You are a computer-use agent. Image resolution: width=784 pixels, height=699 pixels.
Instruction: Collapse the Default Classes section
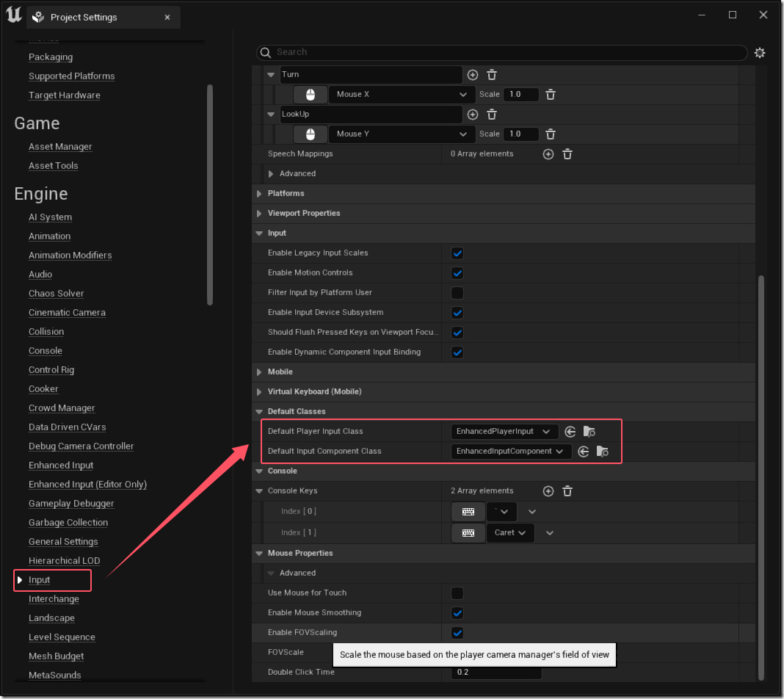(259, 411)
